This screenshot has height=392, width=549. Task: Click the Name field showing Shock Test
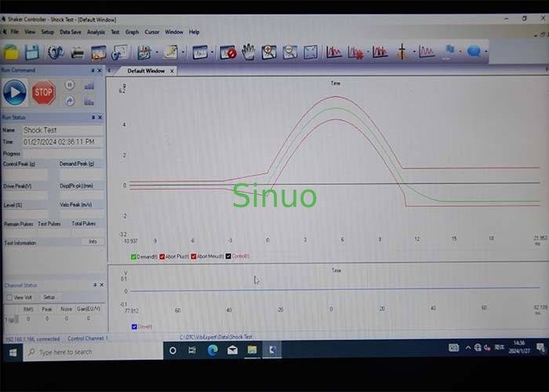(61, 130)
